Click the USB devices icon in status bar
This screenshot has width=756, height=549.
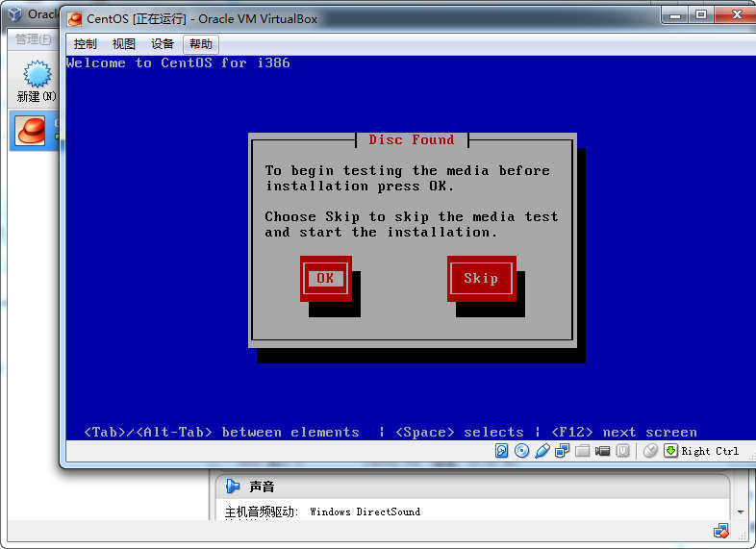542,451
